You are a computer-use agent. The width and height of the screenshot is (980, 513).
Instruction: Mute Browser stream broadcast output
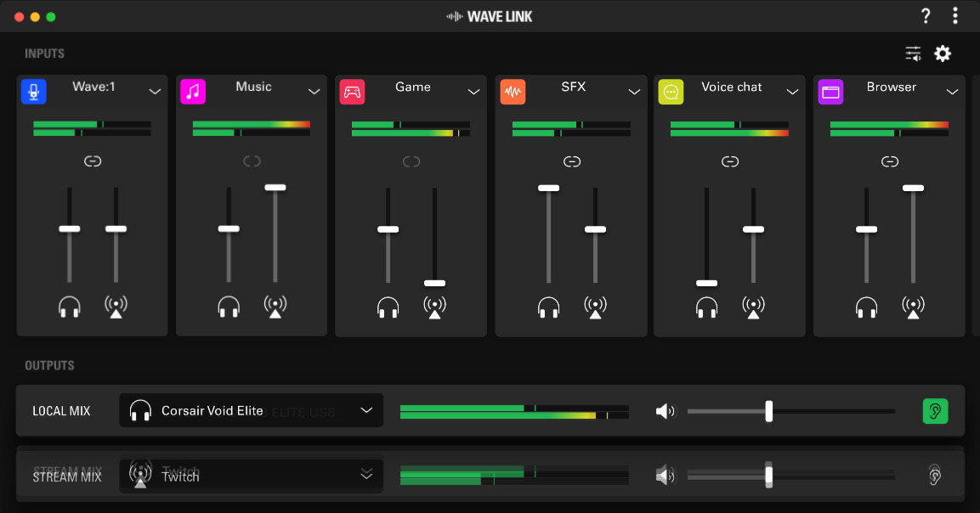click(x=913, y=307)
